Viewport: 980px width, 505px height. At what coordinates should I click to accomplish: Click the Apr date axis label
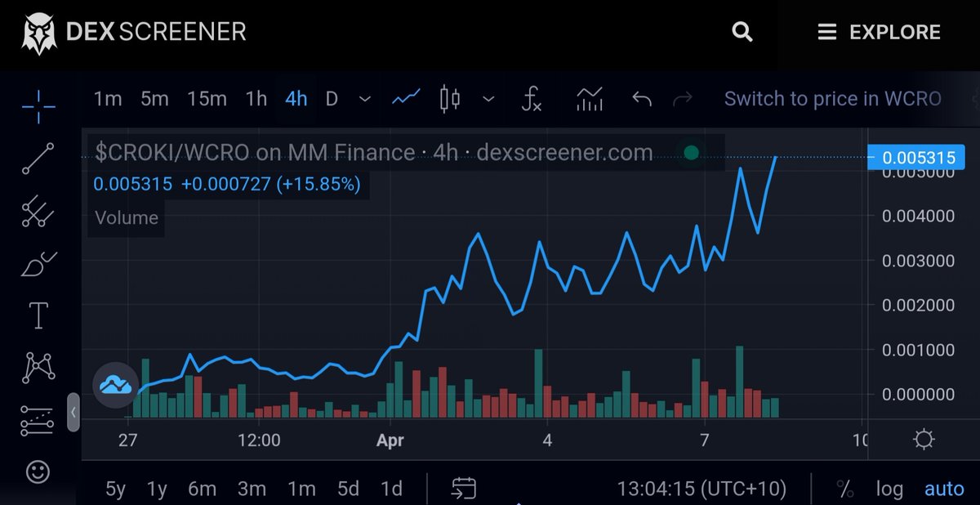point(390,440)
